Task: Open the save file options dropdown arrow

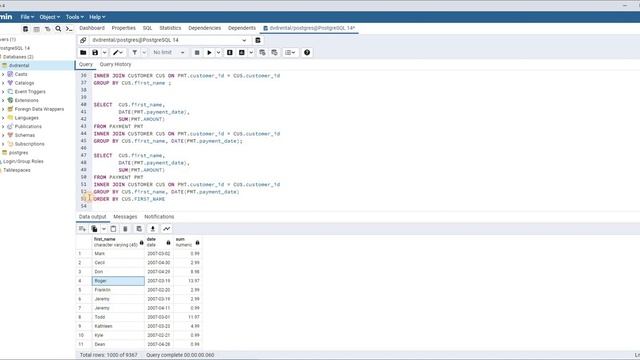Action: (104, 53)
